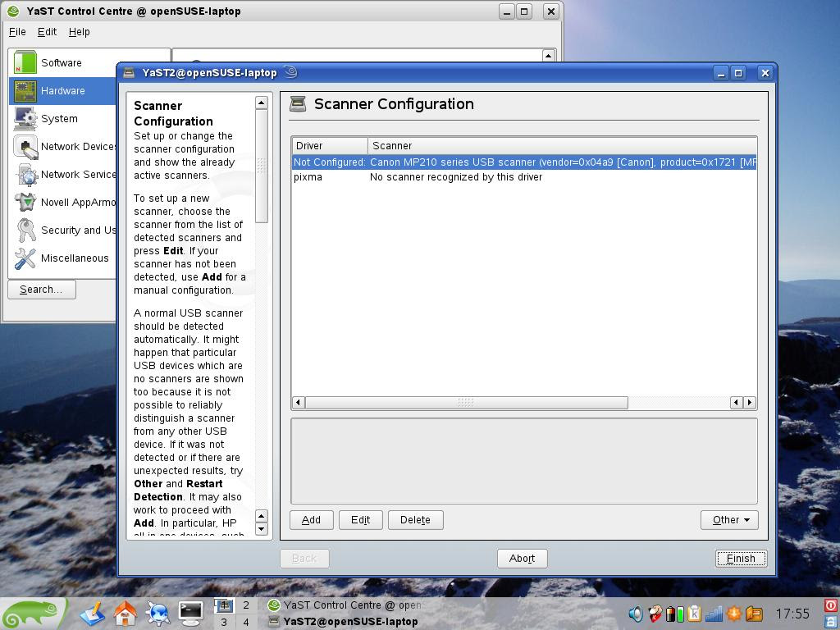Open the battery status tray icon
The height and width of the screenshot is (630, 840).
point(674,614)
